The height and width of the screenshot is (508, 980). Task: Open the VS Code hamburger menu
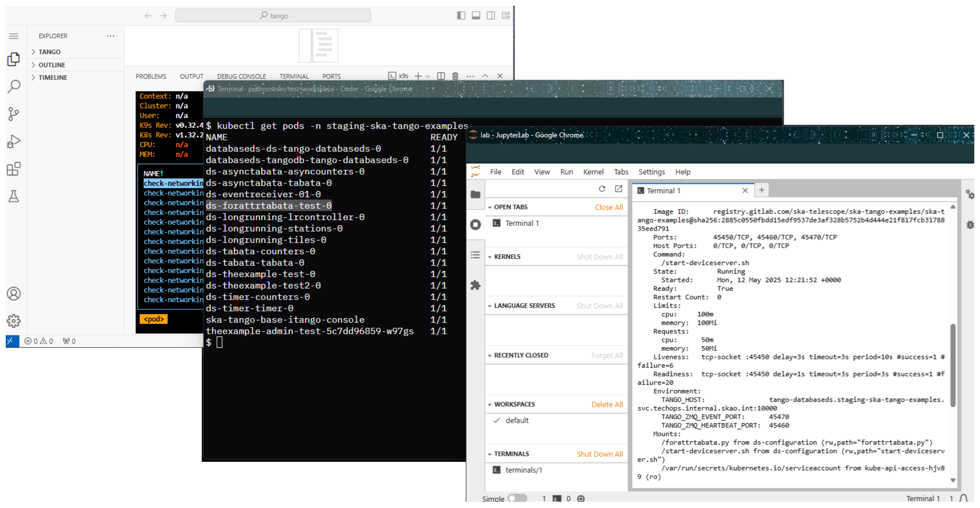click(x=14, y=36)
